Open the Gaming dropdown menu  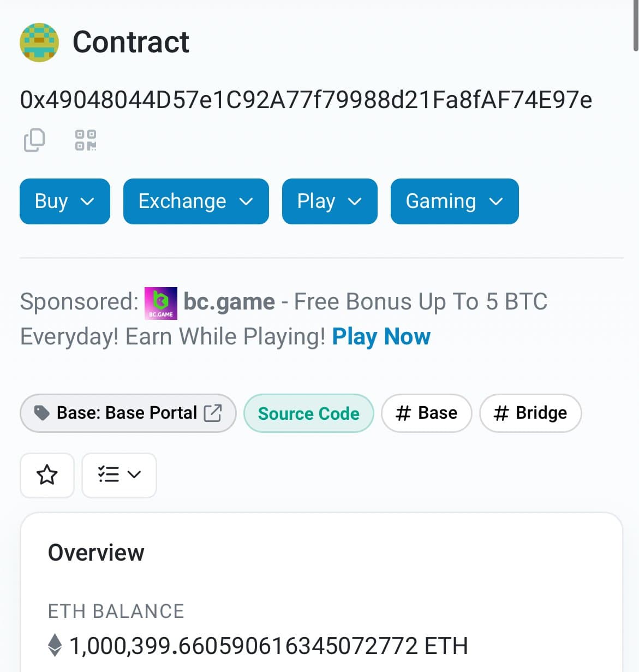455,201
